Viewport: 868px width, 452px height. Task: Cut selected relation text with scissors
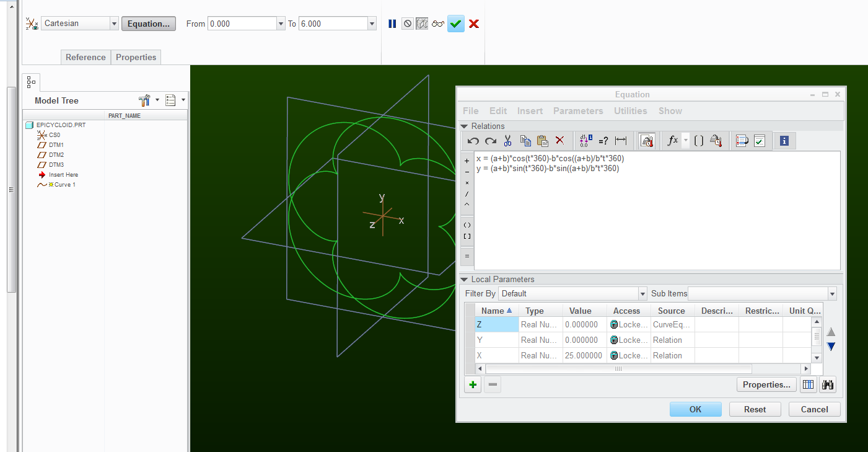[x=508, y=141]
